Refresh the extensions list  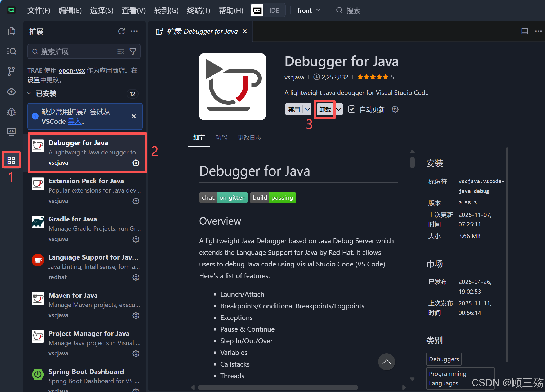point(121,31)
